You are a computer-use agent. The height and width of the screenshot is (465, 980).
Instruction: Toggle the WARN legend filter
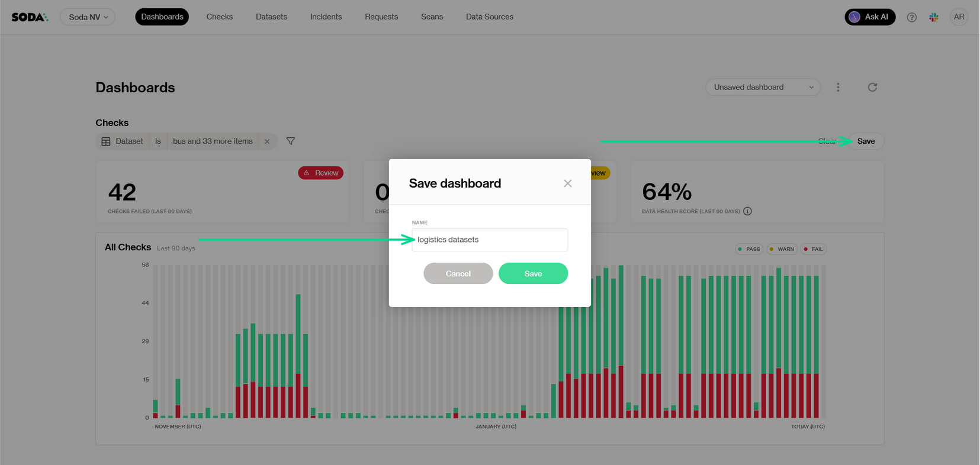(x=782, y=249)
